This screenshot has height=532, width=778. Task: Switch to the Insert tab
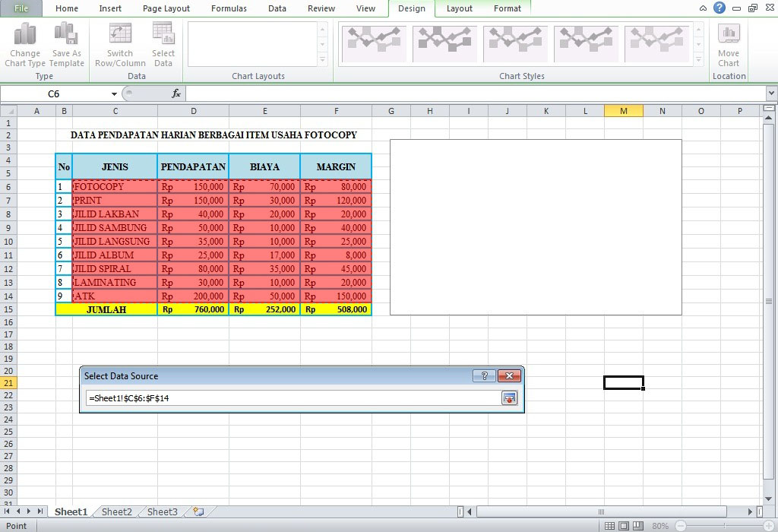coord(110,8)
